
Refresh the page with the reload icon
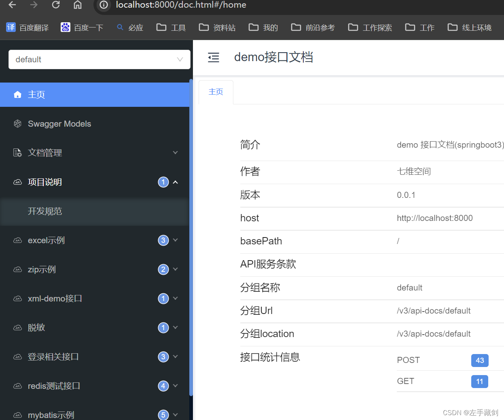point(56,5)
